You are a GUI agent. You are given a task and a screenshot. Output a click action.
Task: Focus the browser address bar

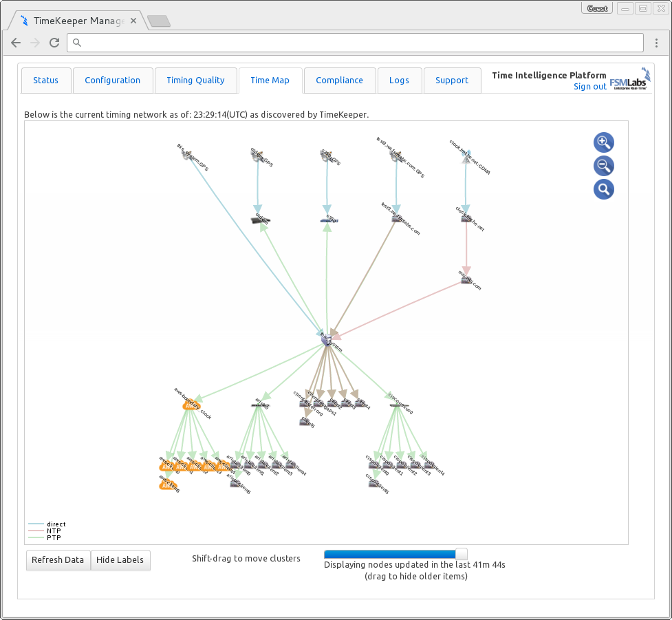tap(355, 43)
